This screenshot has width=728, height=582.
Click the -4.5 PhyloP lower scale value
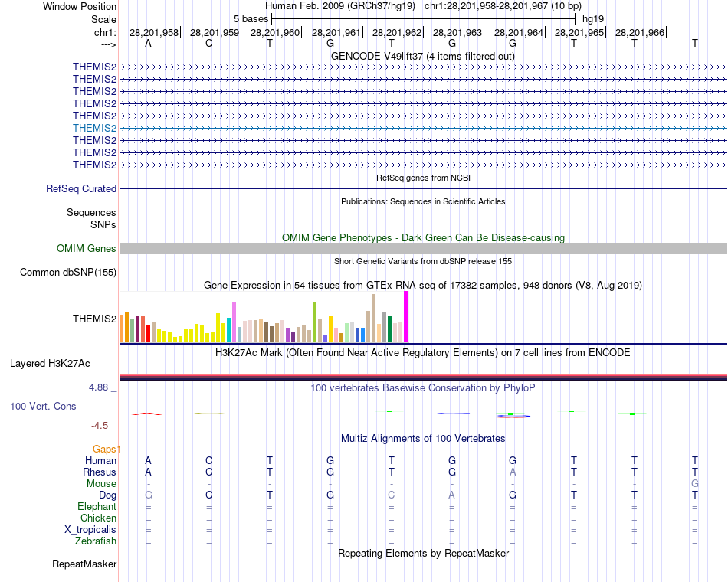point(100,426)
